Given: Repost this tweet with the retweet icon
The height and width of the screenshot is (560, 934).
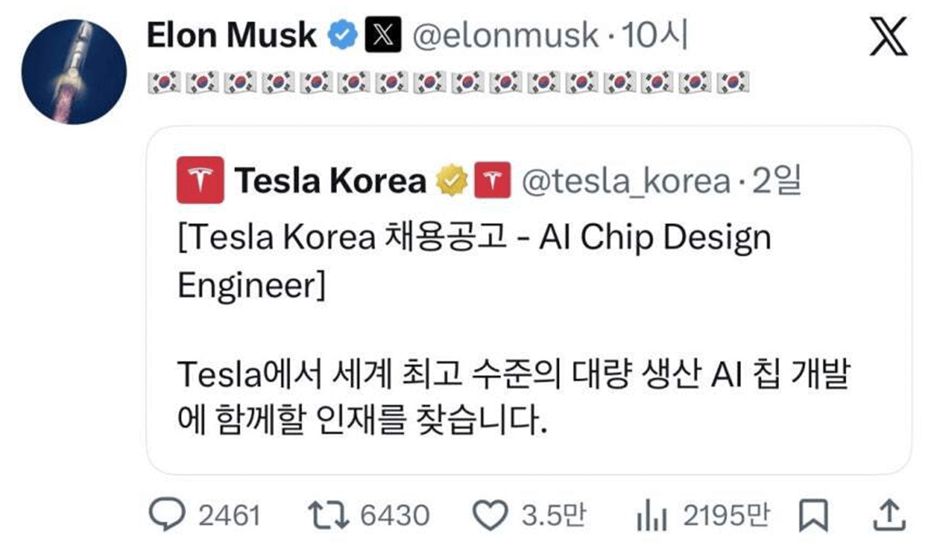Looking at the screenshot, I should (327, 515).
